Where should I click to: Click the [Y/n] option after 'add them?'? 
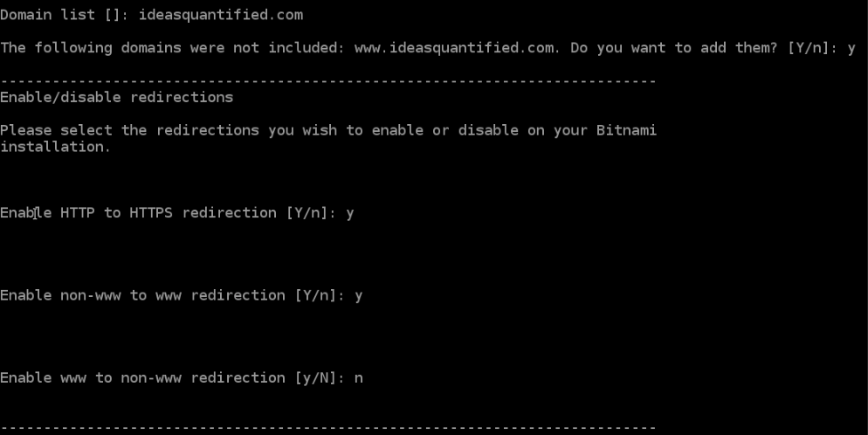(808, 48)
